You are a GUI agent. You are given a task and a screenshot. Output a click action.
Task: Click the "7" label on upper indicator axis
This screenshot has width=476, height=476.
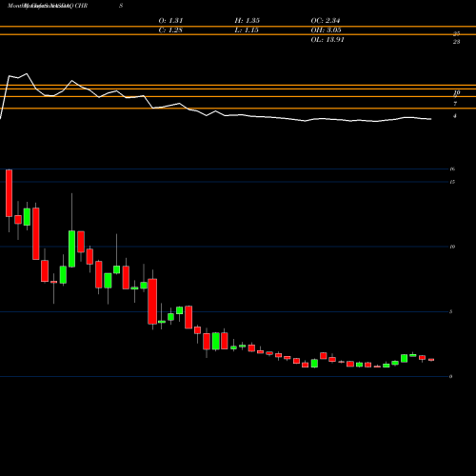455,104
